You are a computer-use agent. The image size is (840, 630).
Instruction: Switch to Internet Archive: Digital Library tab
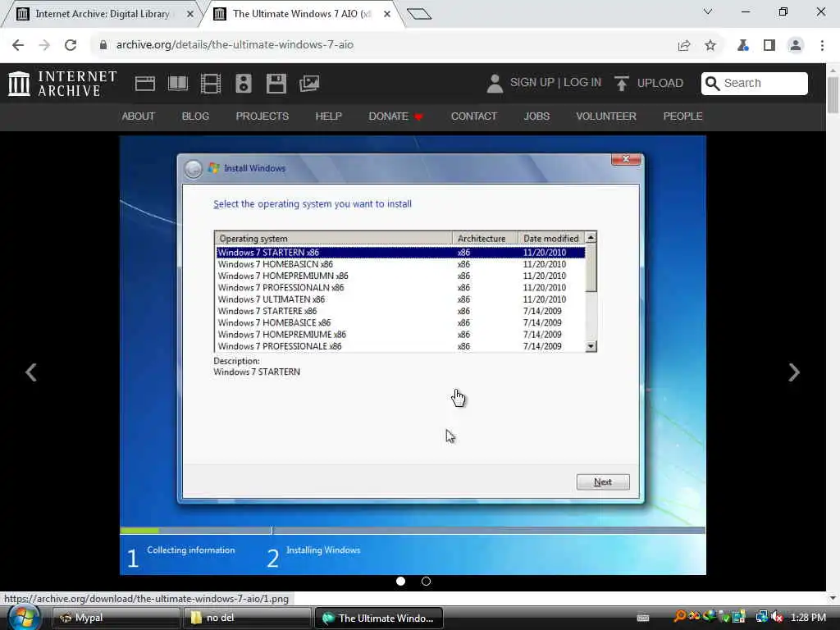(x=102, y=14)
